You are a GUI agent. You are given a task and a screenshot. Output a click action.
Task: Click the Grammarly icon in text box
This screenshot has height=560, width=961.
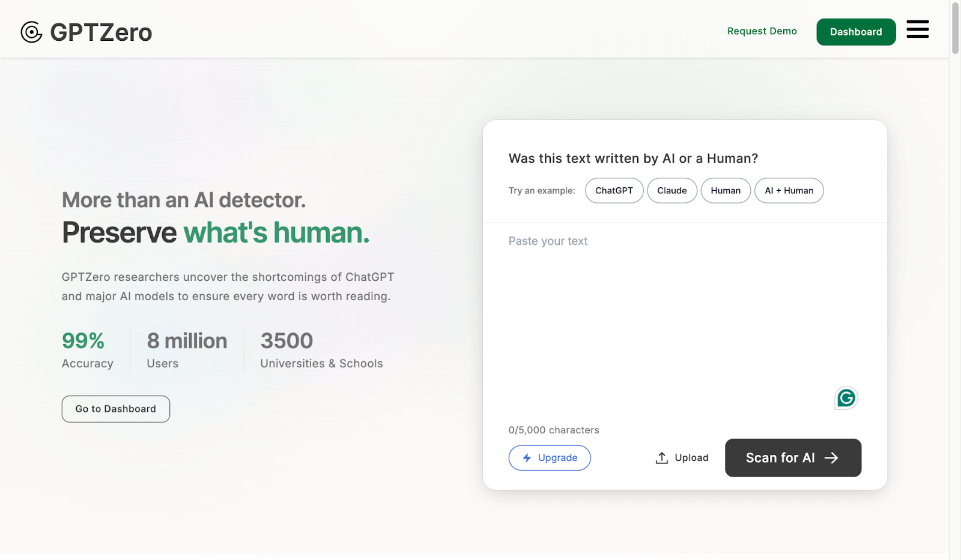pos(846,398)
